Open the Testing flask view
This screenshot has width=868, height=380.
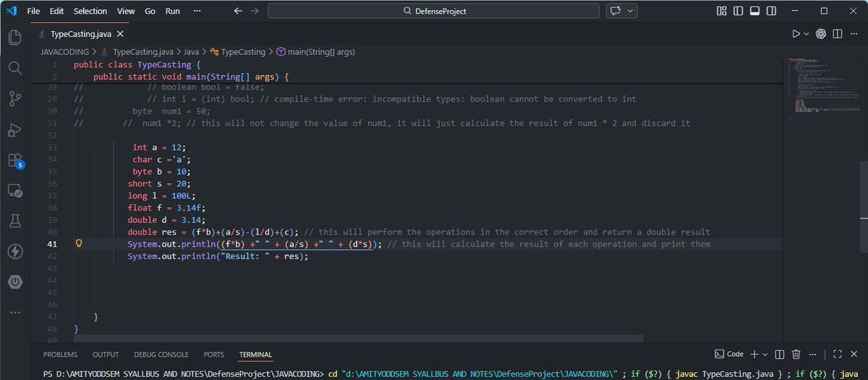click(14, 221)
